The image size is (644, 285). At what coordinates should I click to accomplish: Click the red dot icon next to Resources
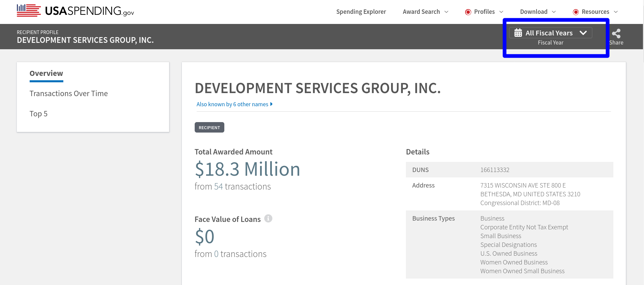[576, 12]
